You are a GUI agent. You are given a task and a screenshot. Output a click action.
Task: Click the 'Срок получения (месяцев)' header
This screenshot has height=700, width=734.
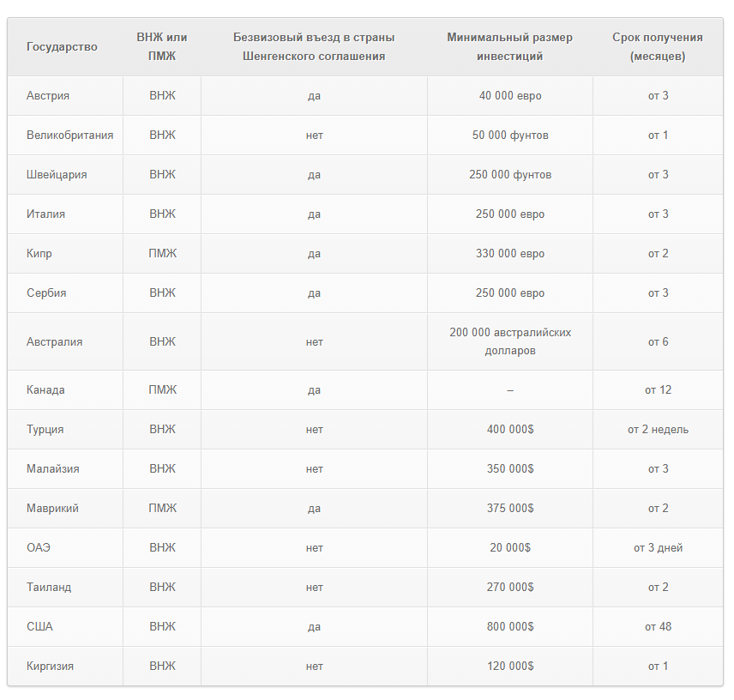pyautogui.click(x=658, y=47)
